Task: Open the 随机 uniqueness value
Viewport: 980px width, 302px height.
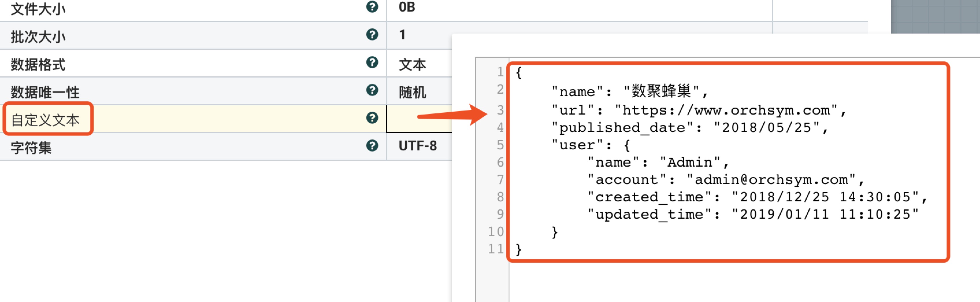Action: point(412,92)
